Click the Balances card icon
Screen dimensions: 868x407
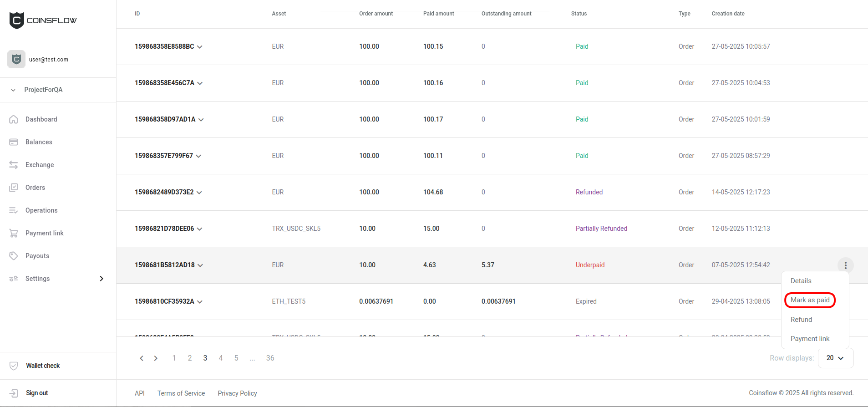pyautogui.click(x=14, y=142)
